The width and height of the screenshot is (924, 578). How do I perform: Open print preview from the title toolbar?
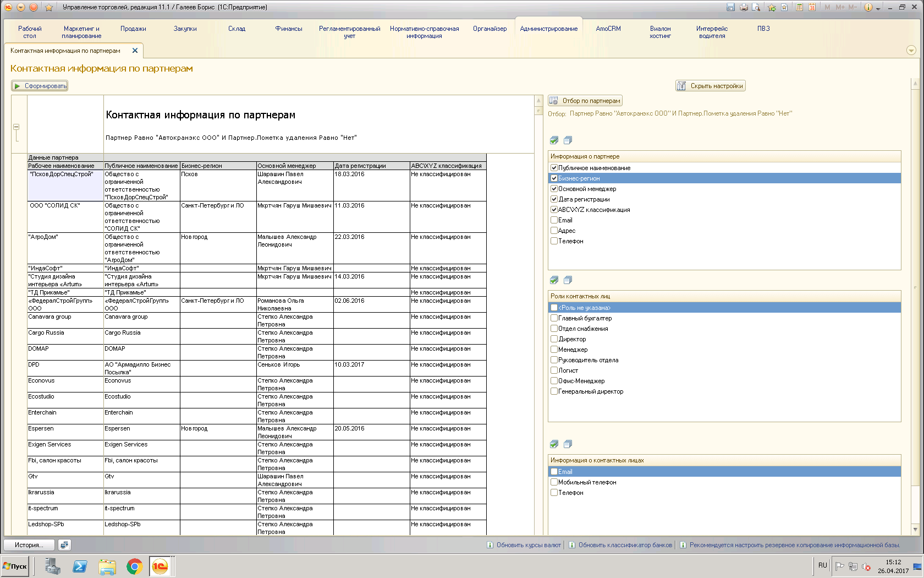coord(756,7)
